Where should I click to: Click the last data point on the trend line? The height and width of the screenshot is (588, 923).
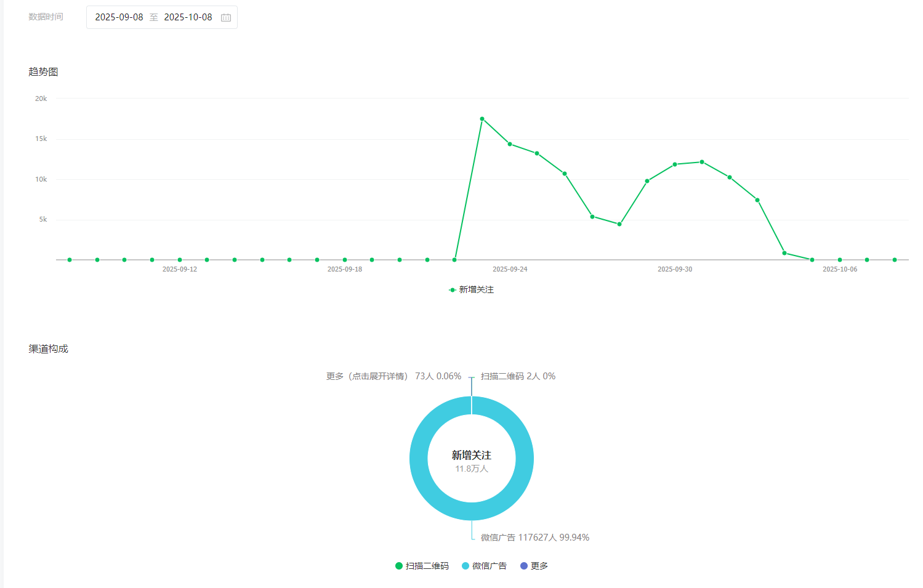pos(895,260)
